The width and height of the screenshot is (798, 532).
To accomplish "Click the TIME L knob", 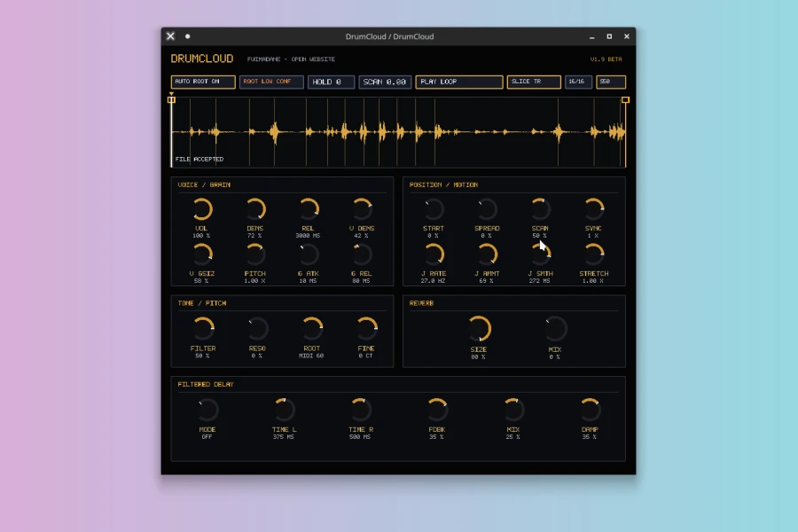I will pyautogui.click(x=284, y=410).
